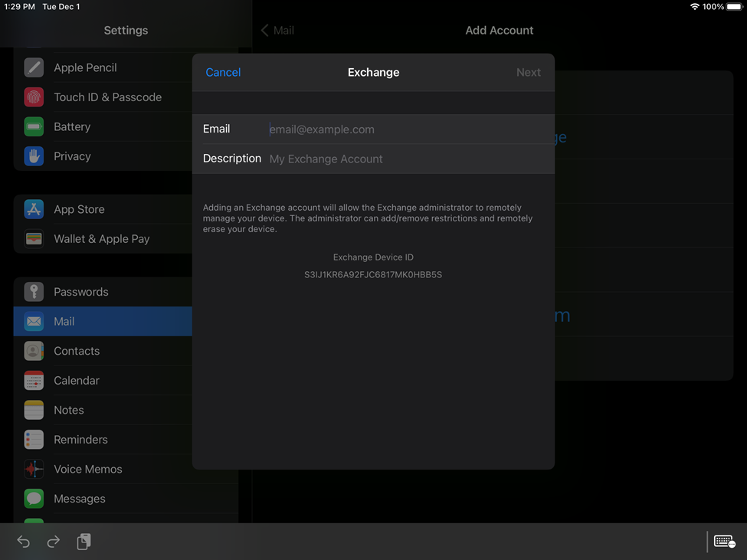
Task: Tap the App Store icon
Action: (x=34, y=209)
